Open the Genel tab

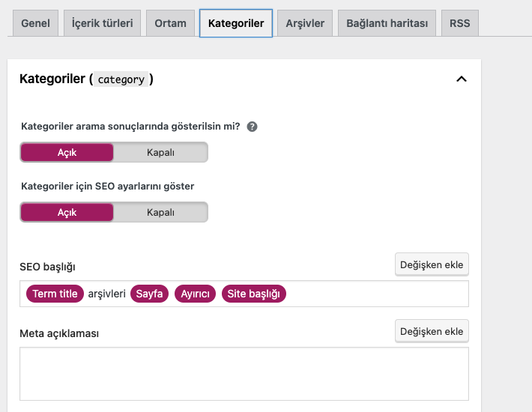click(35, 23)
